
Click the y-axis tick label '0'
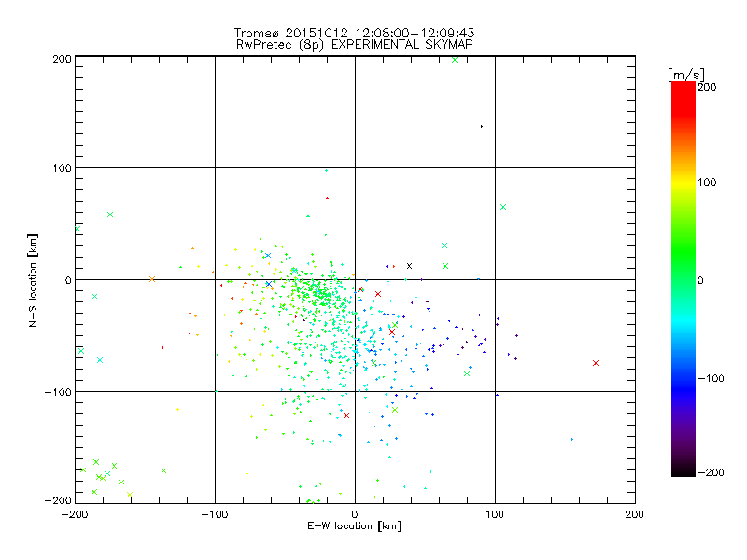click(x=68, y=280)
